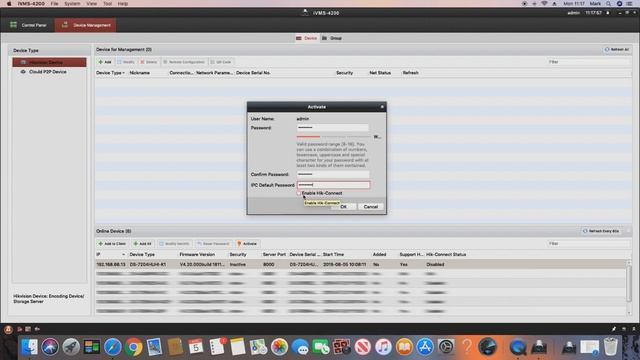
Task: Click the pin icon in bottom status bar
Action: [x=613, y=329]
